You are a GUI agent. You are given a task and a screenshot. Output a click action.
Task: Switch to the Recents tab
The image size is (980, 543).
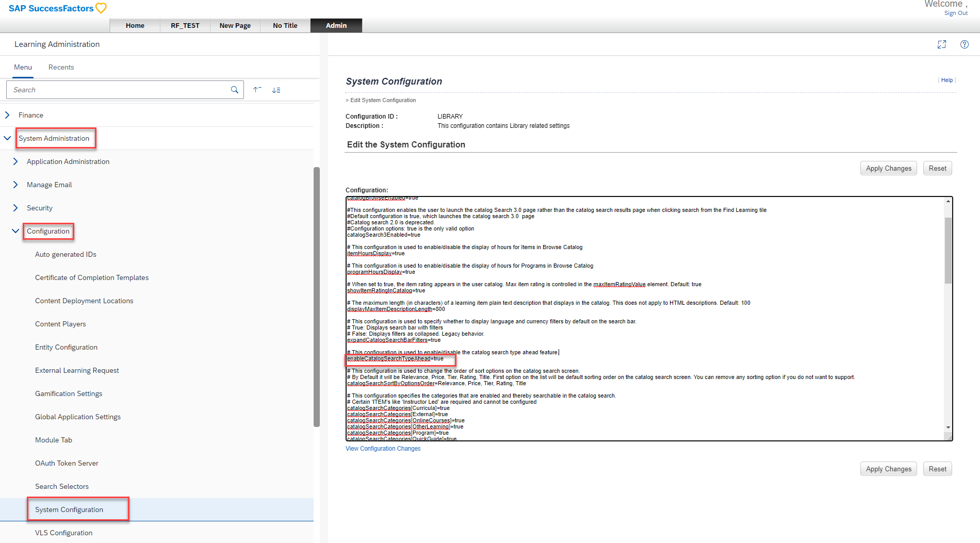(x=61, y=67)
